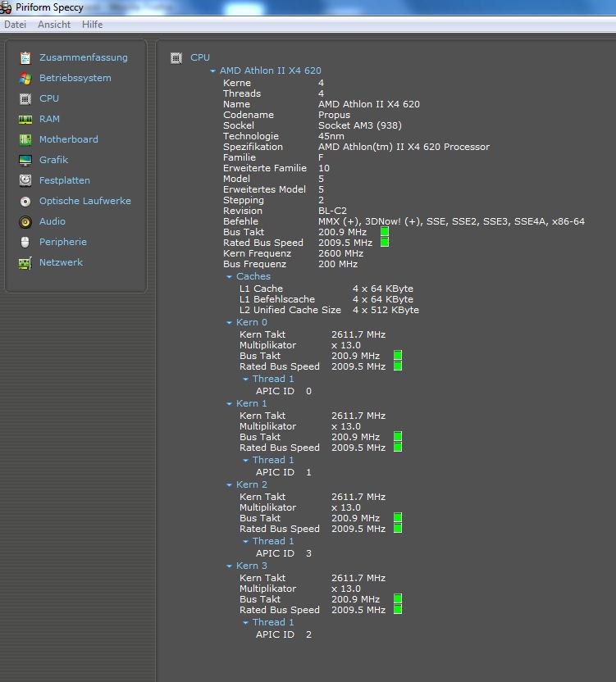Click the Spezifikation processor name value
Screen dimensions: 616x682
(404, 147)
